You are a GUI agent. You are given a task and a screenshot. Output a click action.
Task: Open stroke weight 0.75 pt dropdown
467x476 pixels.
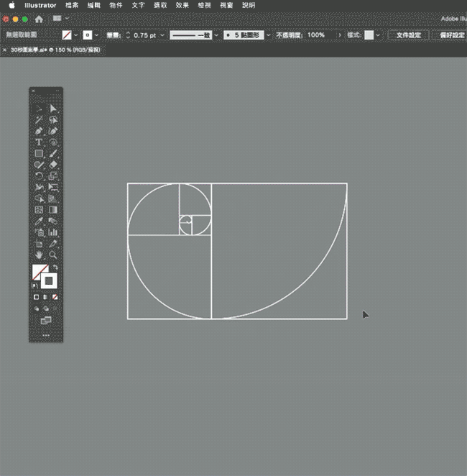pyautogui.click(x=162, y=35)
